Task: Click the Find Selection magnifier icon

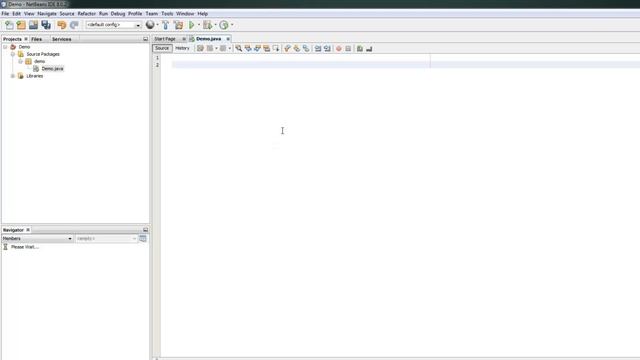Action: point(238,49)
